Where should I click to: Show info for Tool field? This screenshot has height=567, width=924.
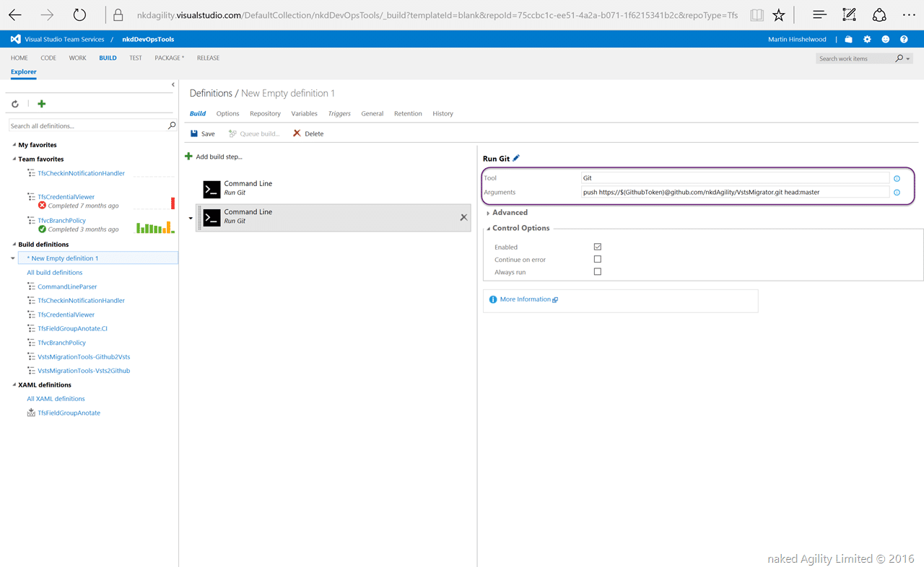coord(897,178)
